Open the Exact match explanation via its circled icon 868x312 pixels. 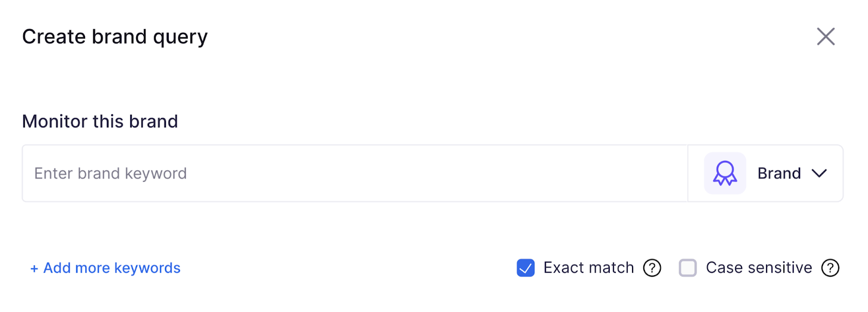653,268
